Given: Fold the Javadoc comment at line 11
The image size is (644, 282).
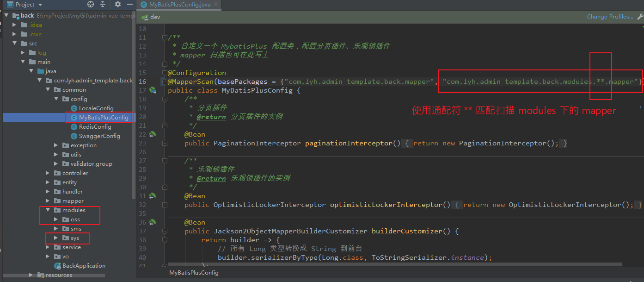Looking at the screenshot, I should tap(165, 38).
